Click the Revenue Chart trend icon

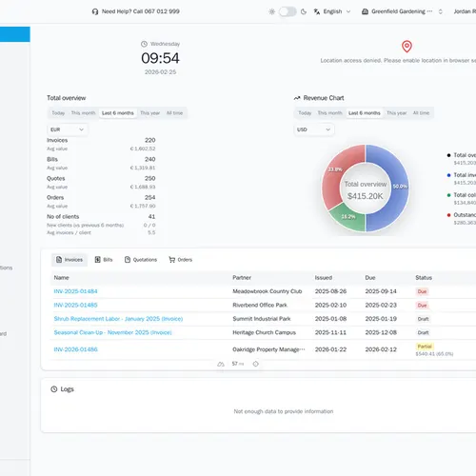pos(297,98)
